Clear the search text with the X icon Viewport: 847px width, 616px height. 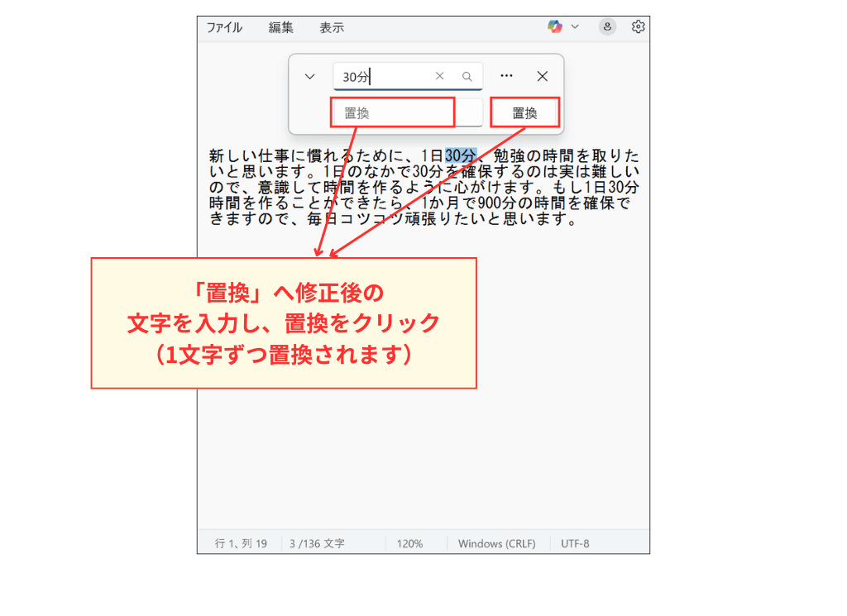pyautogui.click(x=440, y=76)
